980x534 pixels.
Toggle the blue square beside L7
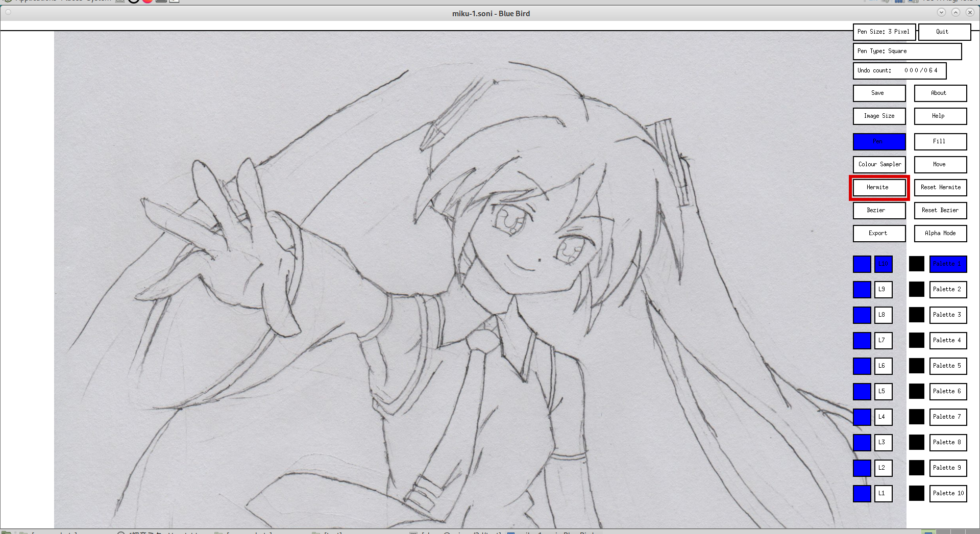click(862, 340)
